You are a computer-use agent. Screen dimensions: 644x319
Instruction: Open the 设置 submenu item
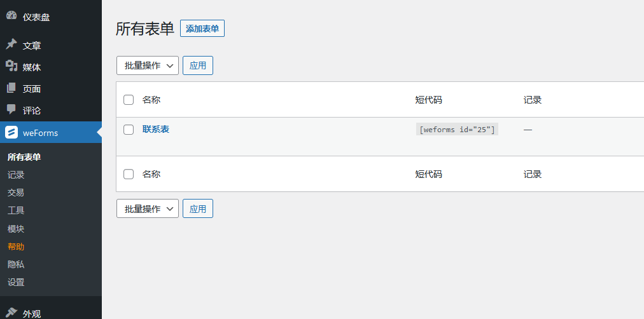click(16, 282)
